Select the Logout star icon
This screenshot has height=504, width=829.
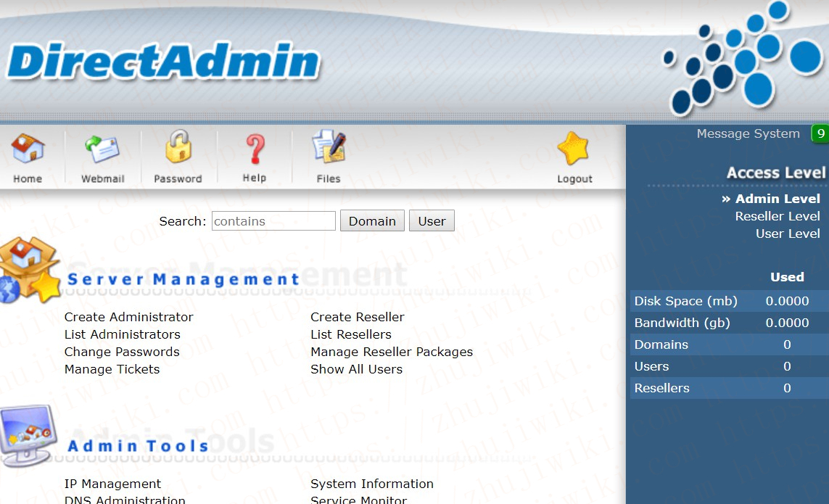point(573,148)
